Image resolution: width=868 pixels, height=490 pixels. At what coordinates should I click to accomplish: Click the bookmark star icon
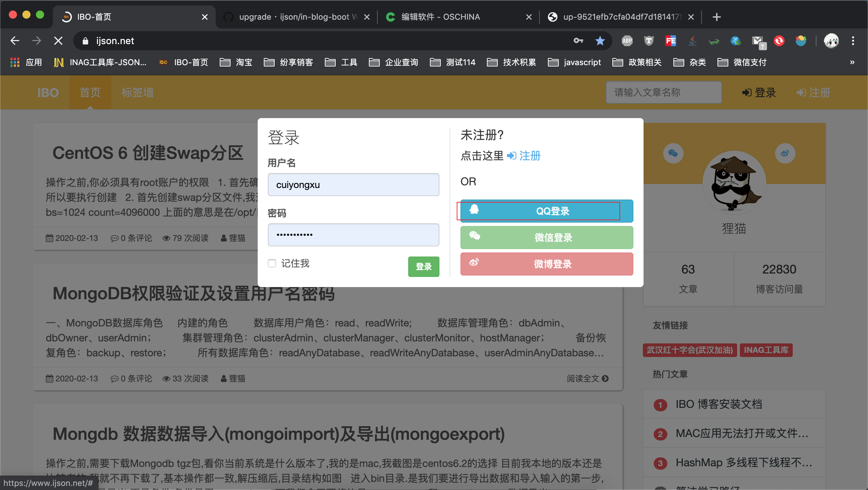(600, 41)
